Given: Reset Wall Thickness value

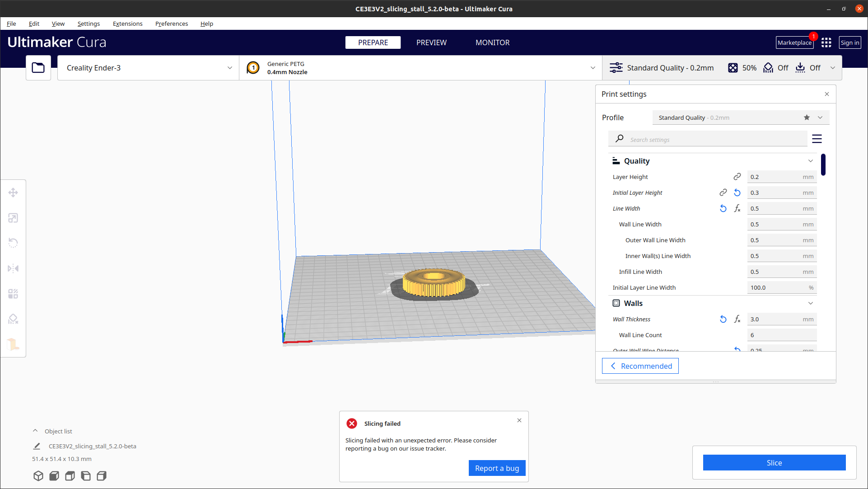Looking at the screenshot, I should coord(723,319).
